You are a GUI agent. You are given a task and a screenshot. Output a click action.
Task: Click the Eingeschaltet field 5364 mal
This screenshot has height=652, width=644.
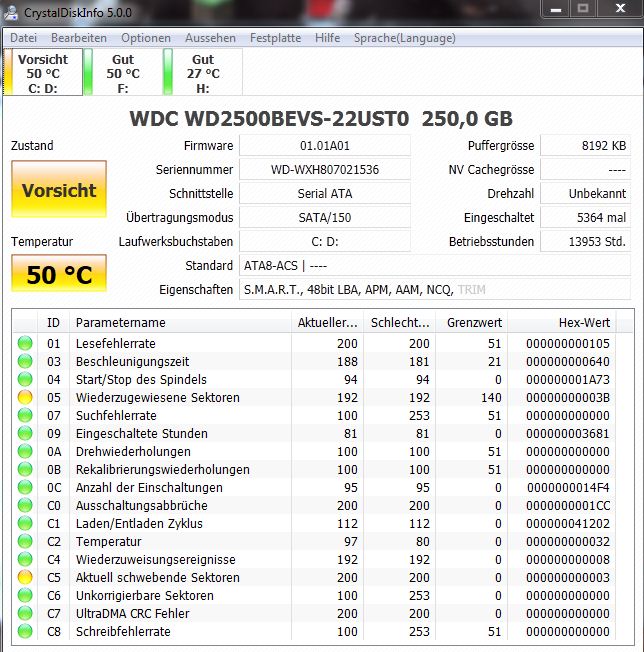point(585,217)
